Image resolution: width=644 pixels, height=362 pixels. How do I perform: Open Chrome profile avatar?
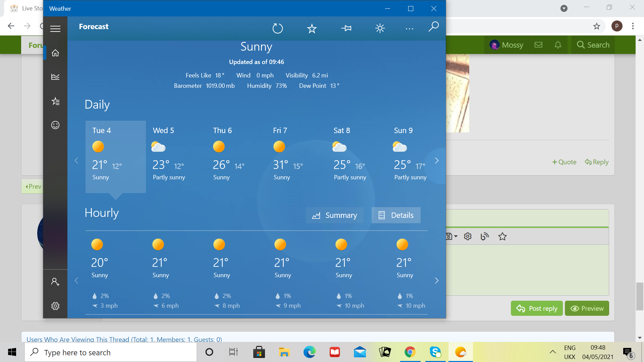[x=617, y=26]
